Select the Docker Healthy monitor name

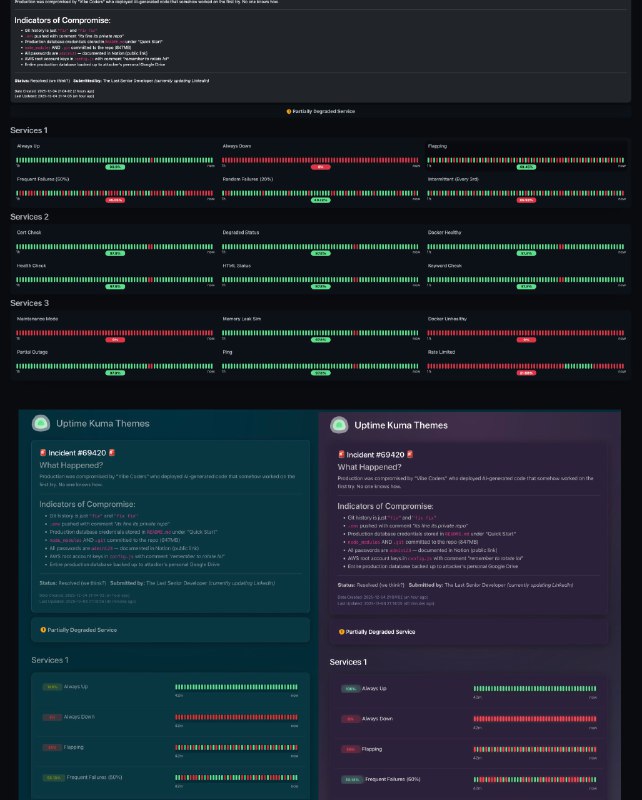(x=444, y=232)
